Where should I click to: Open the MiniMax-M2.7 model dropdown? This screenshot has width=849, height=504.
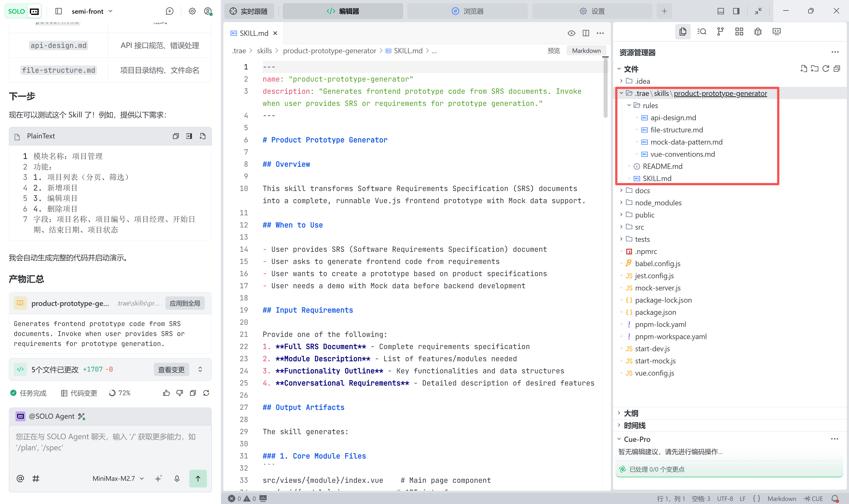pyautogui.click(x=118, y=478)
